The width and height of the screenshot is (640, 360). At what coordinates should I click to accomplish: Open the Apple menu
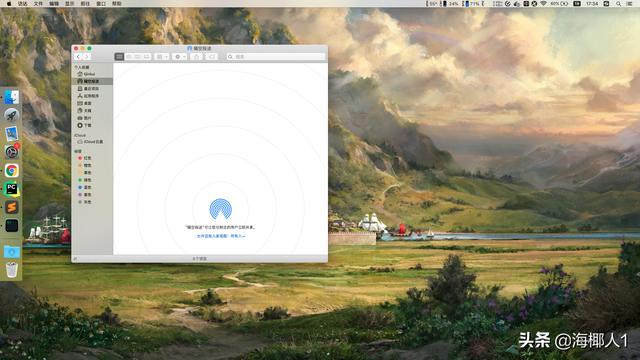9,4
